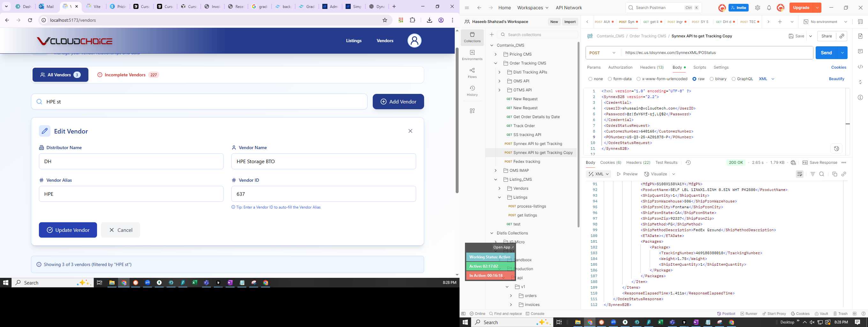Screen dimensions: 868x327
Task: Select raw body type
Action: coord(698,79)
